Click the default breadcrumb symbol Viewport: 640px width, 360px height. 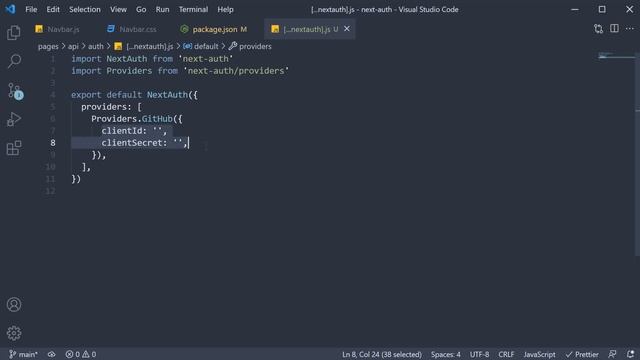[201, 47]
